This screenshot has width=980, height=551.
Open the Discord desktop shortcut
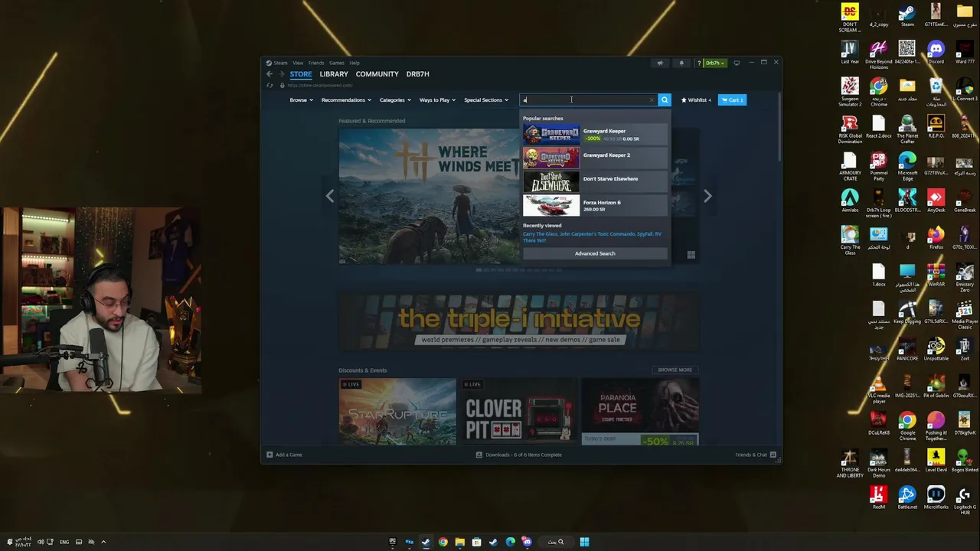[936, 53]
